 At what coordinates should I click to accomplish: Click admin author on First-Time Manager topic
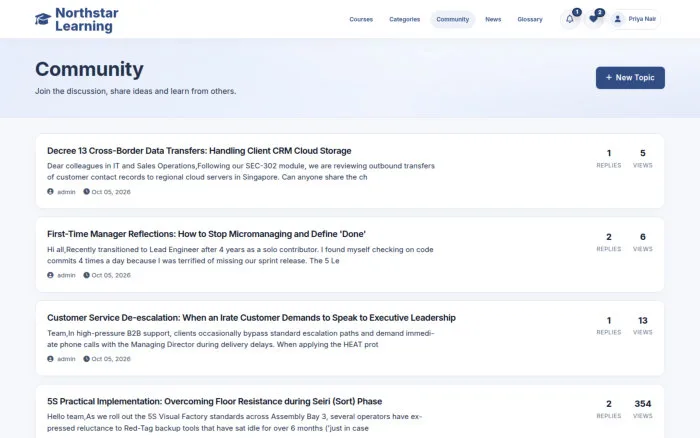[66, 275]
